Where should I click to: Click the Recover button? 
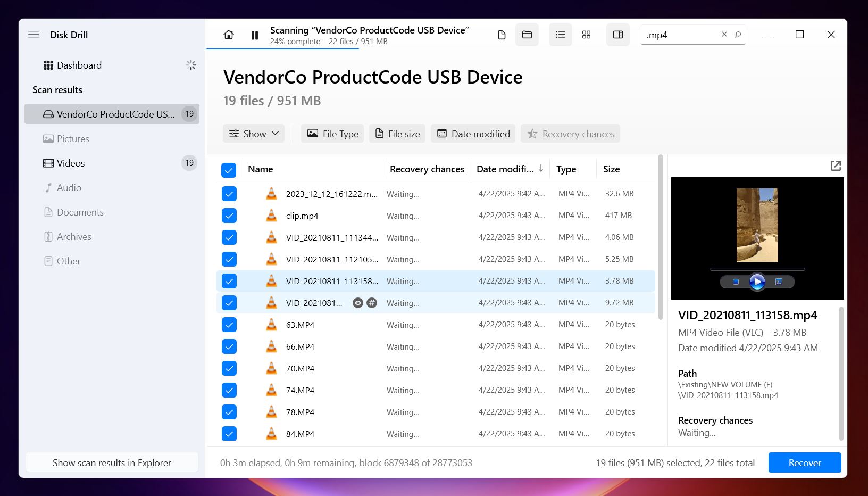(805, 462)
